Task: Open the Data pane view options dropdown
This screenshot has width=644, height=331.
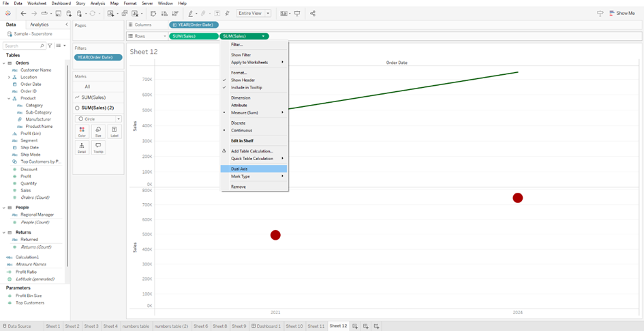Action: click(x=61, y=46)
